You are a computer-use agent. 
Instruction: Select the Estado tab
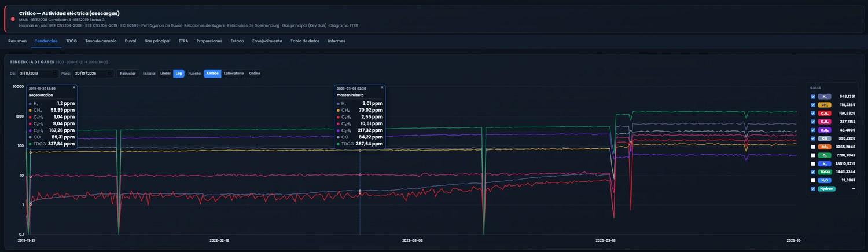[x=237, y=41]
